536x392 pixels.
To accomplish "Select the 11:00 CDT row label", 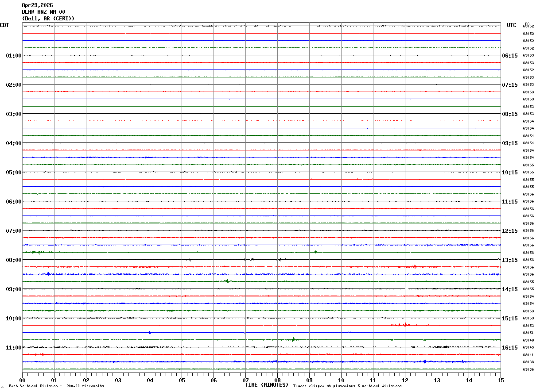I will pyautogui.click(x=14, y=348).
